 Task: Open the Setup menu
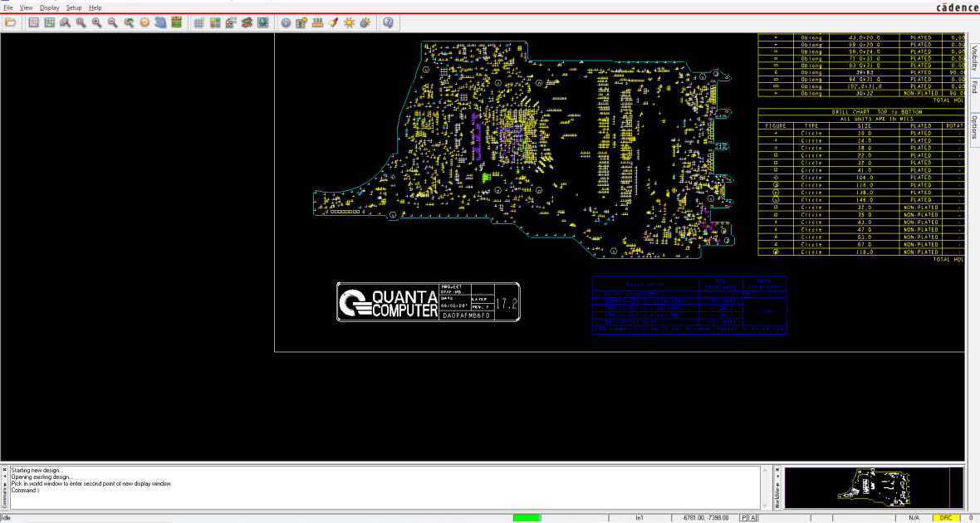(x=74, y=7)
